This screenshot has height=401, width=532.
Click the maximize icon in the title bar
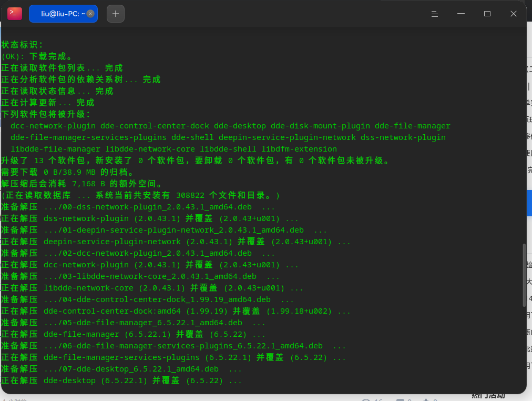point(487,14)
